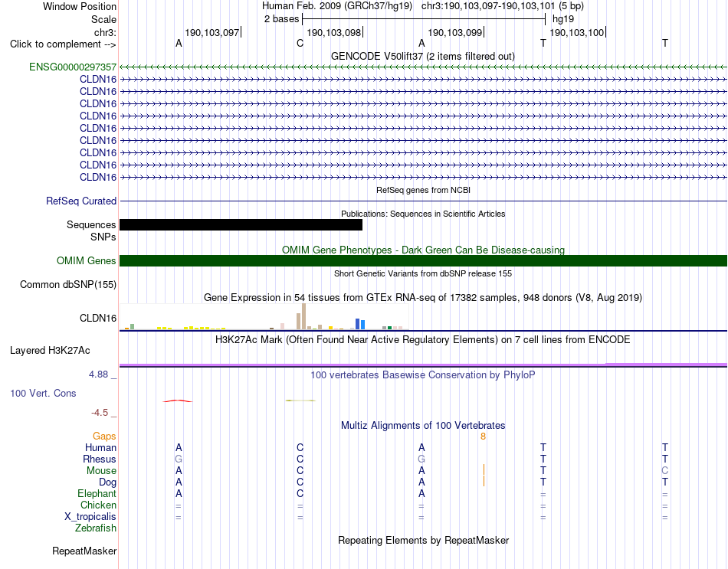
Task: Select the Zebrafish species row label
Action: point(96,528)
